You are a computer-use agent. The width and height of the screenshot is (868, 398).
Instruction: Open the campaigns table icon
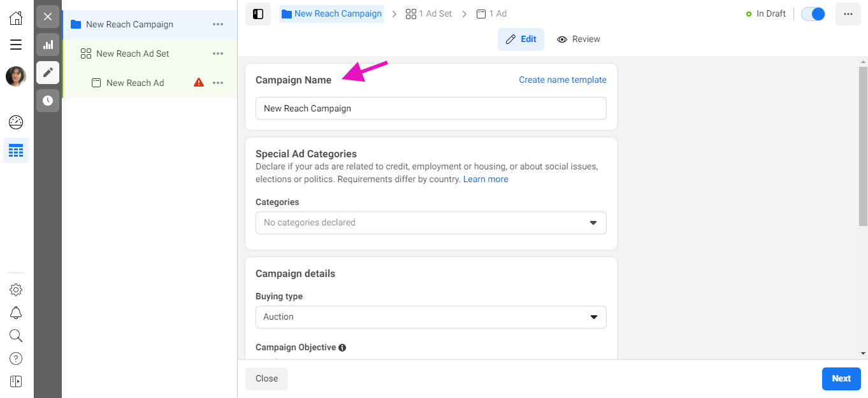coord(16,151)
